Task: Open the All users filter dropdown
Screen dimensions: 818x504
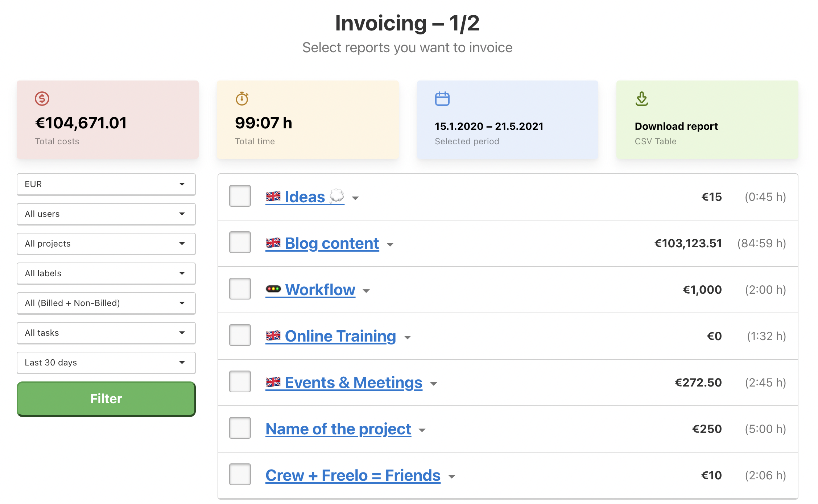Action: (x=105, y=214)
